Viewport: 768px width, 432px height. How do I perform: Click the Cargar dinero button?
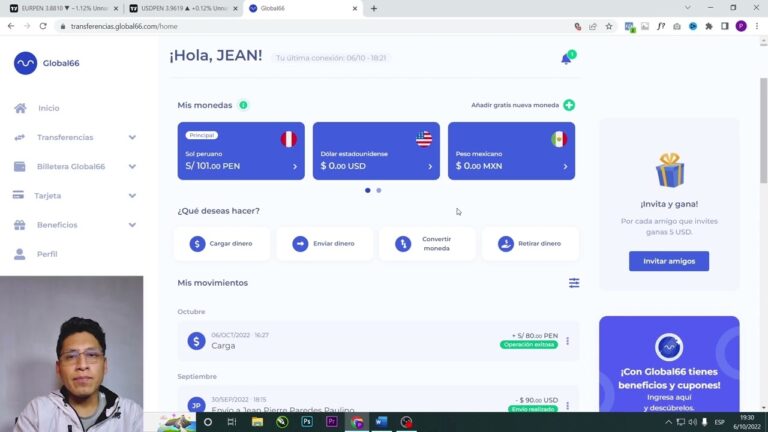221,243
